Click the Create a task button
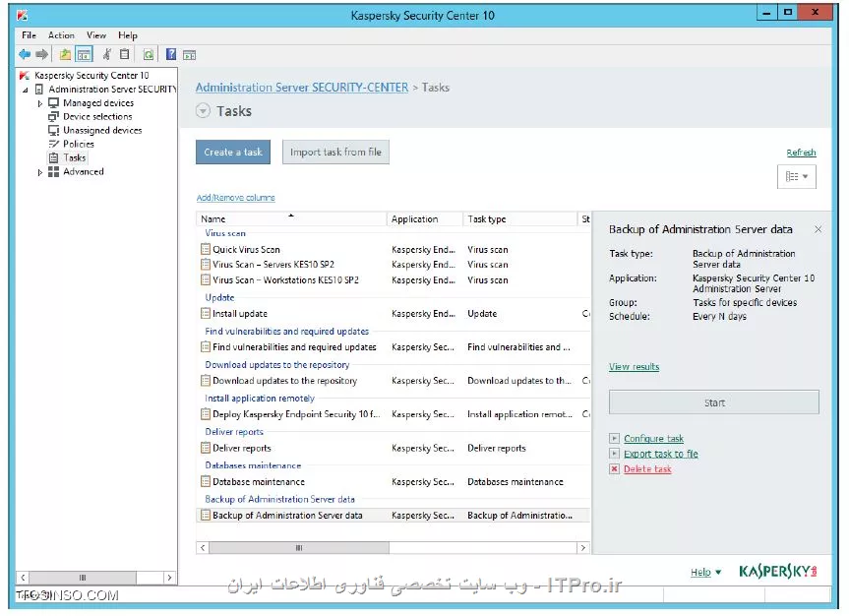 (x=233, y=153)
